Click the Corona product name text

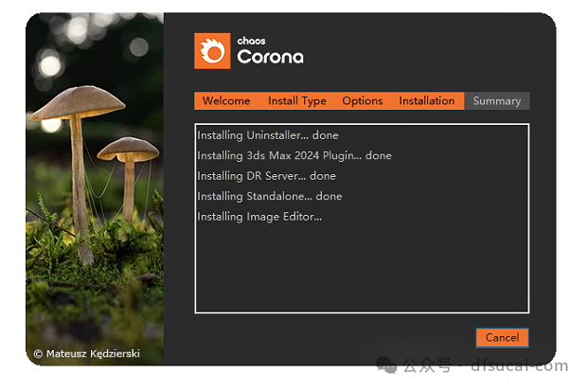coord(271,57)
